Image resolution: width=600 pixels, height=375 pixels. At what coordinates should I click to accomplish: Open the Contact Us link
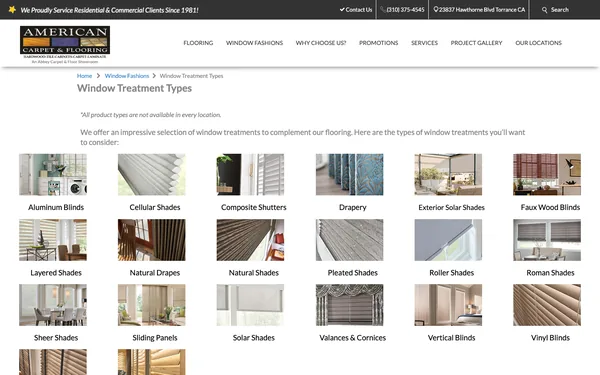359,10
